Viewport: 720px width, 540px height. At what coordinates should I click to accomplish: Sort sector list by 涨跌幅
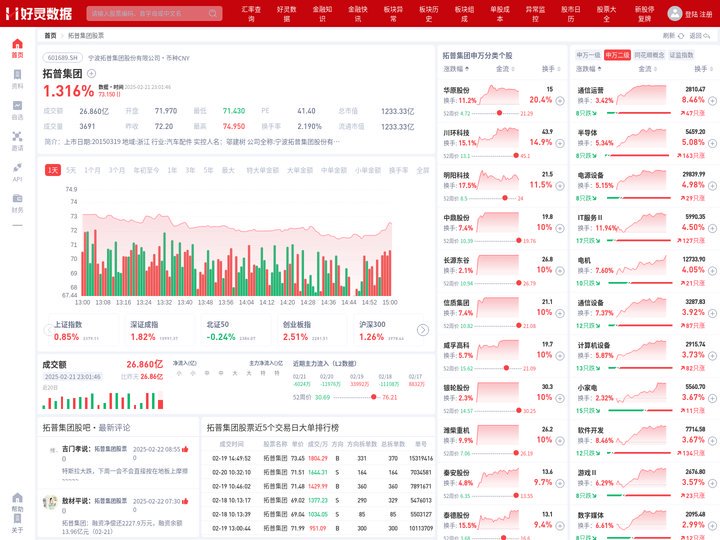(x=588, y=69)
